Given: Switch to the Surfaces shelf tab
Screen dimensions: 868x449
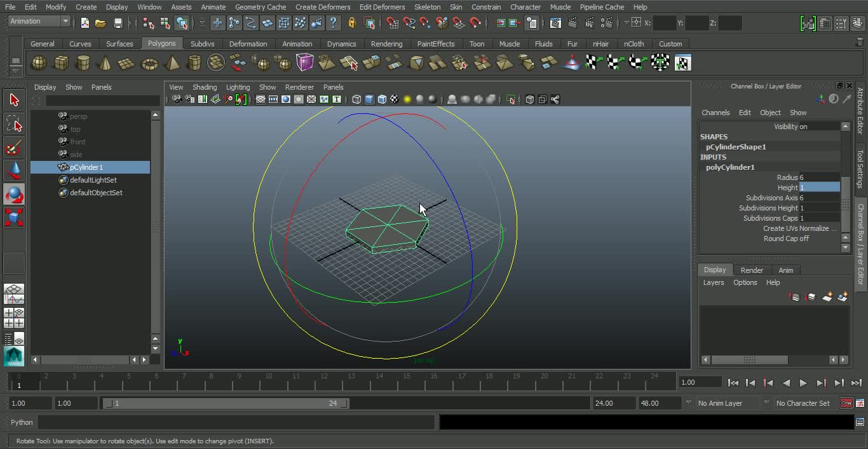Looking at the screenshot, I should point(119,44).
